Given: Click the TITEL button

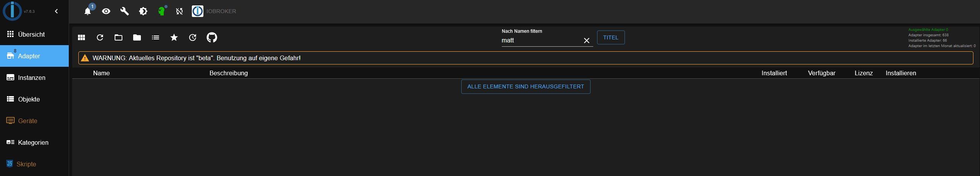Looking at the screenshot, I should pyautogui.click(x=611, y=37).
